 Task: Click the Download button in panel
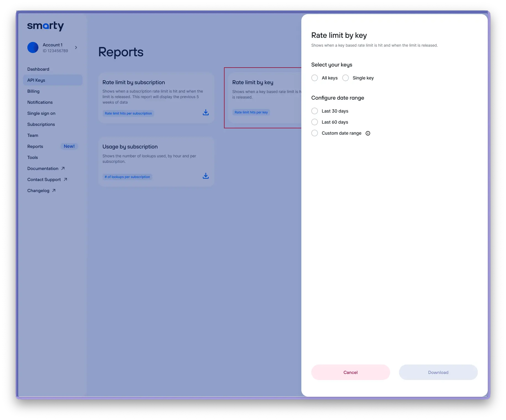[x=438, y=372]
